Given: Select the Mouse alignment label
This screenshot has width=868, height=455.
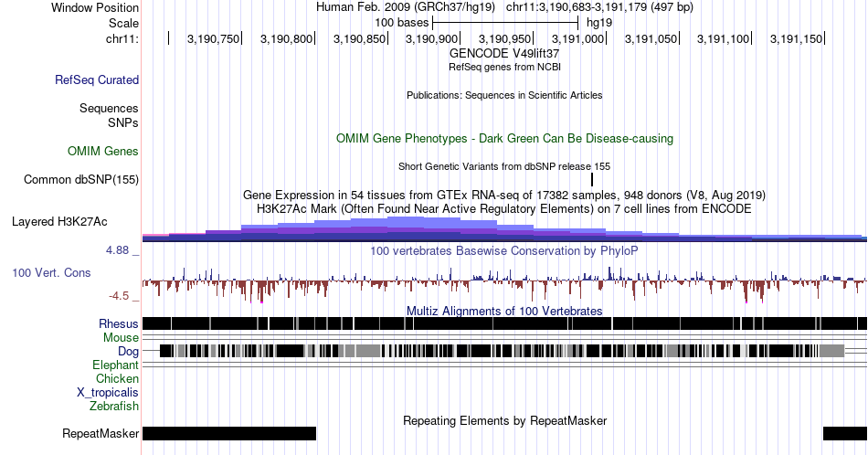Looking at the screenshot, I should (121, 338).
